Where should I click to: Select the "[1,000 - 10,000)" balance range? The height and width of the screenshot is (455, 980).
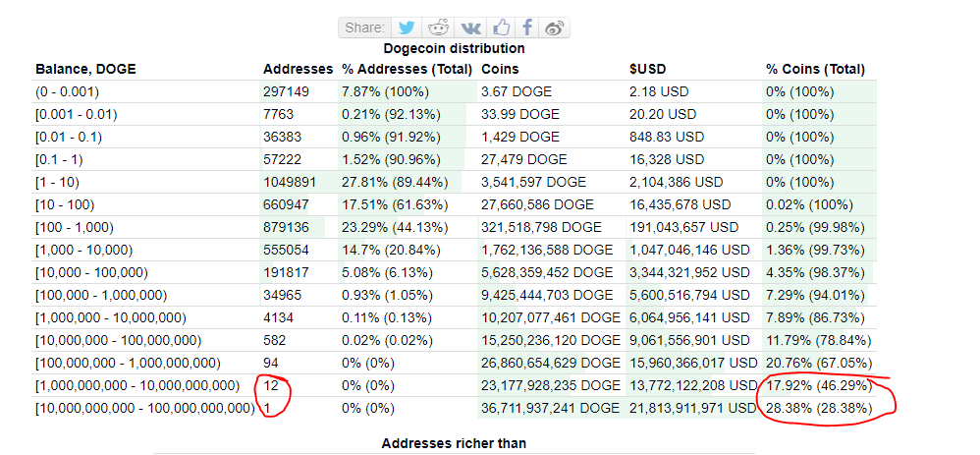(83, 251)
